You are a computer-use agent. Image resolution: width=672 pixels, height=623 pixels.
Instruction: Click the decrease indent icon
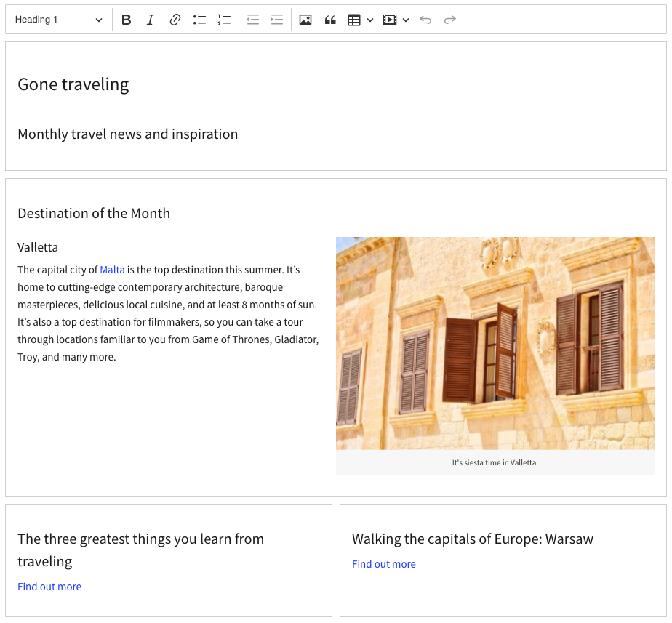point(252,20)
